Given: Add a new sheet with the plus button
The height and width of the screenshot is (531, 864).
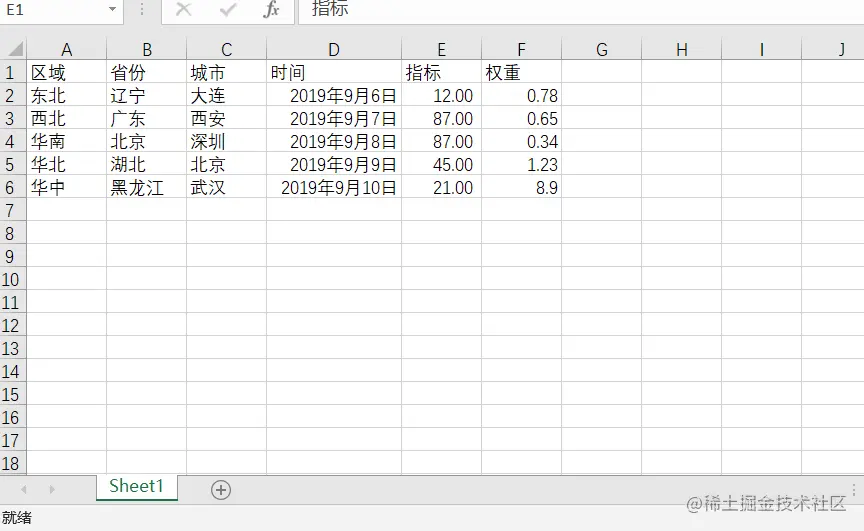Looking at the screenshot, I should click(220, 490).
